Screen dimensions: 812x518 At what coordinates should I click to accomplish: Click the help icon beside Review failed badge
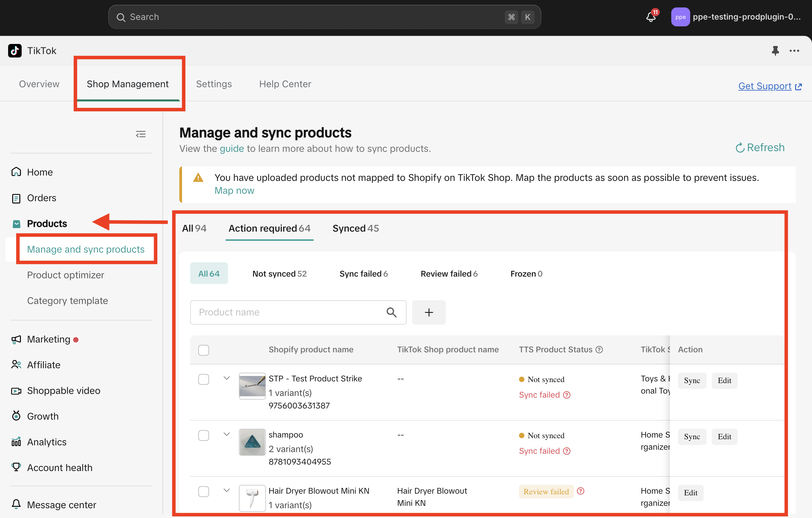(x=581, y=491)
